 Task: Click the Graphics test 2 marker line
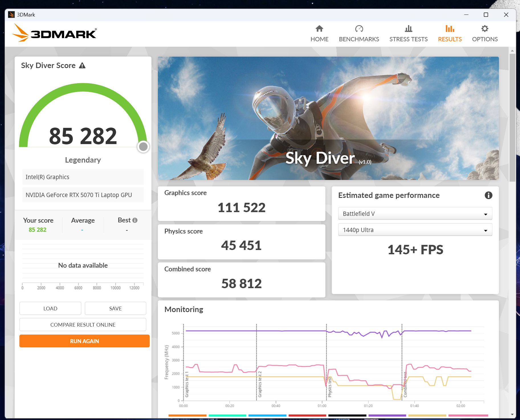pos(256,362)
